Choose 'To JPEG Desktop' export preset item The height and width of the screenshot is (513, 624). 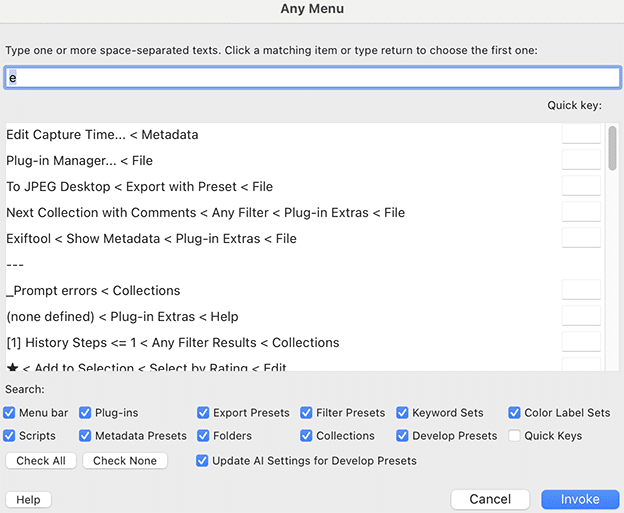click(139, 187)
